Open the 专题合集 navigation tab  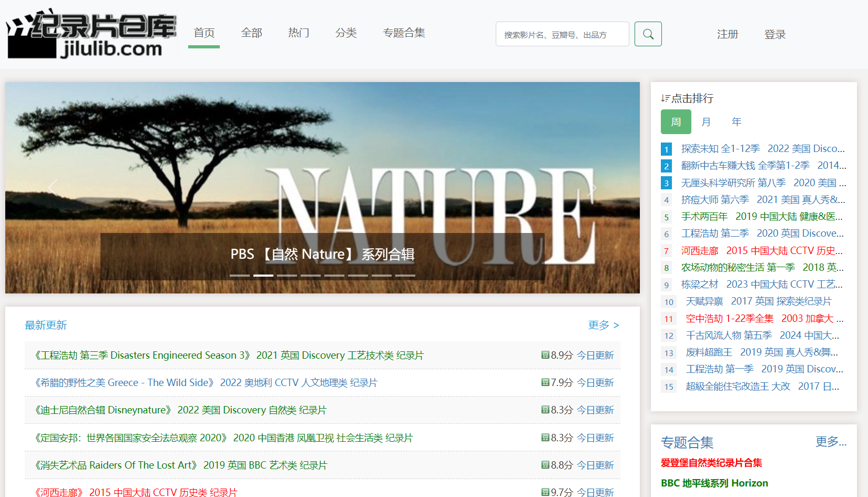click(x=404, y=33)
